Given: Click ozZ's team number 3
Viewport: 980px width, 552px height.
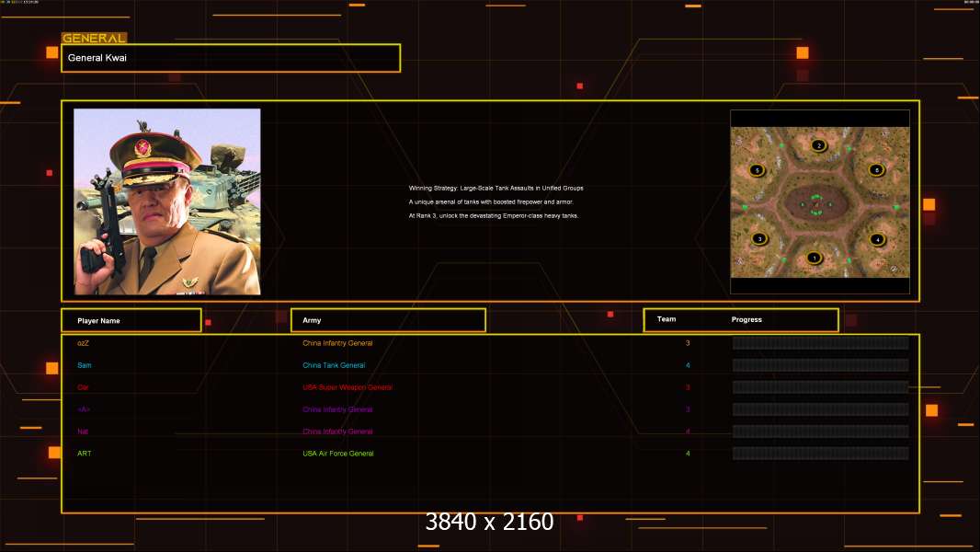Looking at the screenshot, I should pyautogui.click(x=688, y=343).
